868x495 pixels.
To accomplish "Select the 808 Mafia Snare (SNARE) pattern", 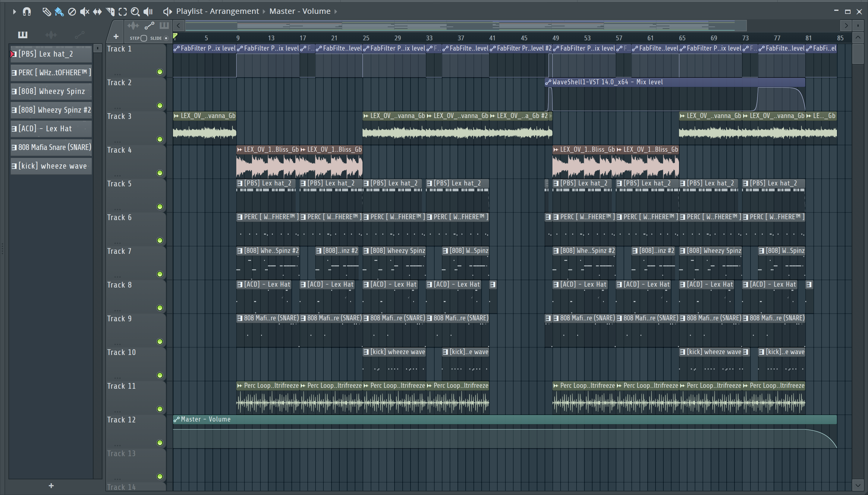I will point(51,148).
